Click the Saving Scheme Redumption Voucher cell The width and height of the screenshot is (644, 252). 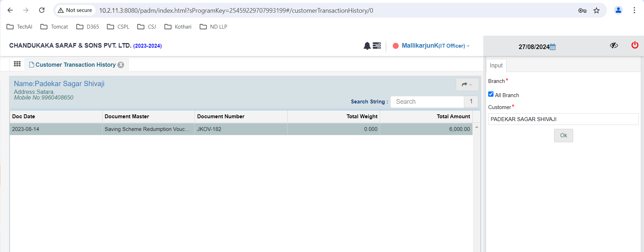[x=148, y=129]
